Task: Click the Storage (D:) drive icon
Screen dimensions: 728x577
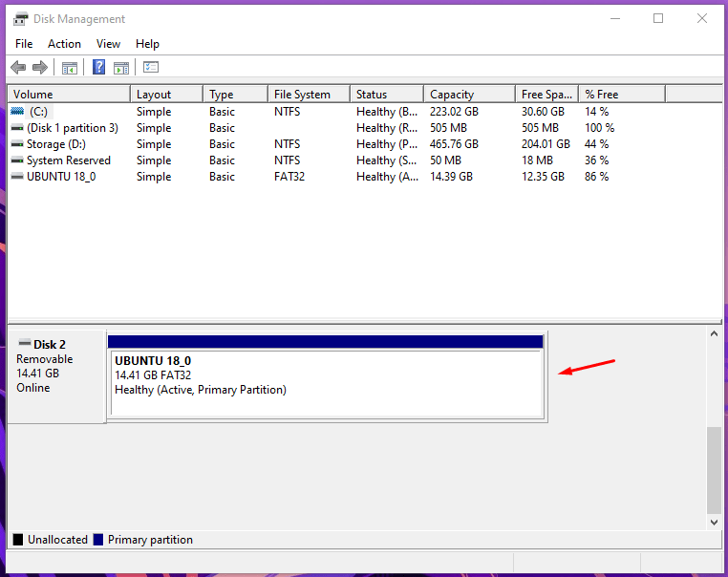Action: 17,144
